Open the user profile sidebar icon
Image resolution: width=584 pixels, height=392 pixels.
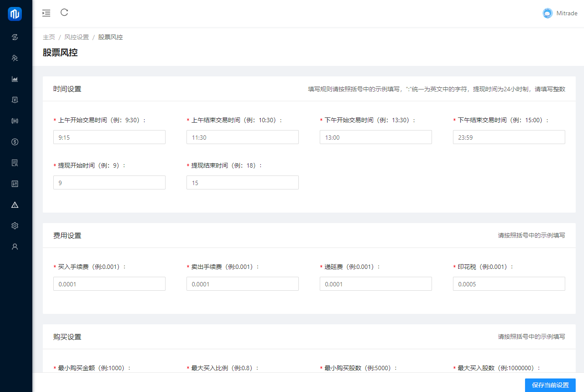pos(15,247)
